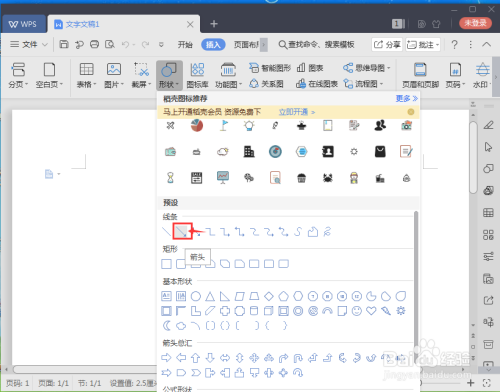The image size is (500, 392).
Task: Close the 文字文稿1 document tab
Action: pyautogui.click(x=190, y=24)
